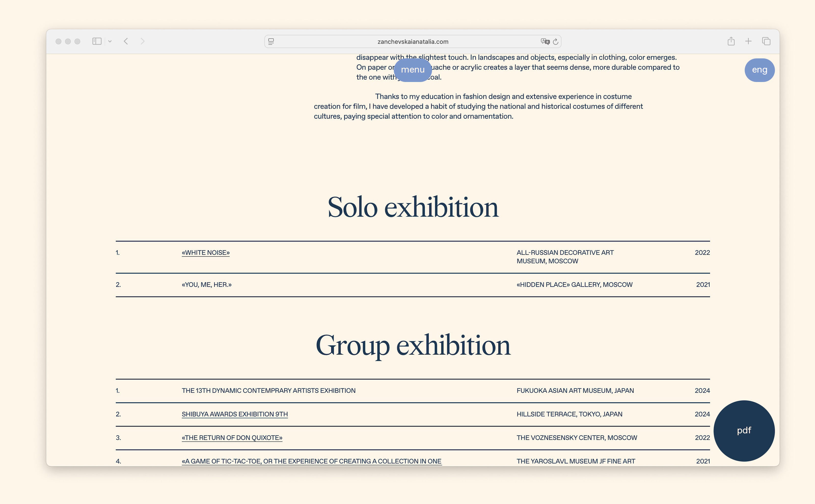Go forward with the forward arrow

[142, 41]
